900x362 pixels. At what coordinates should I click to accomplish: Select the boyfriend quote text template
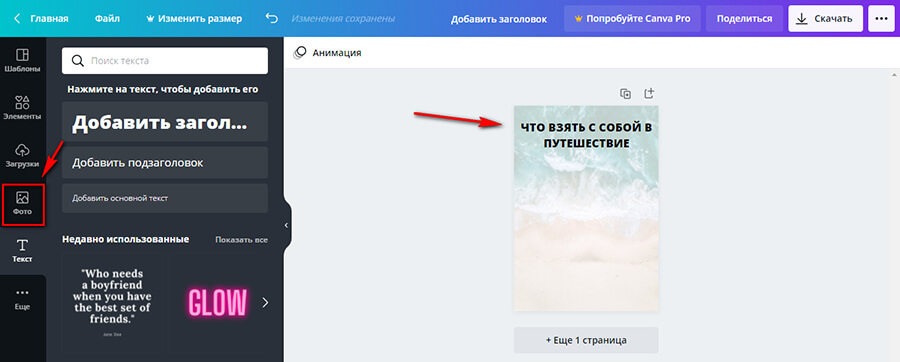tap(112, 302)
